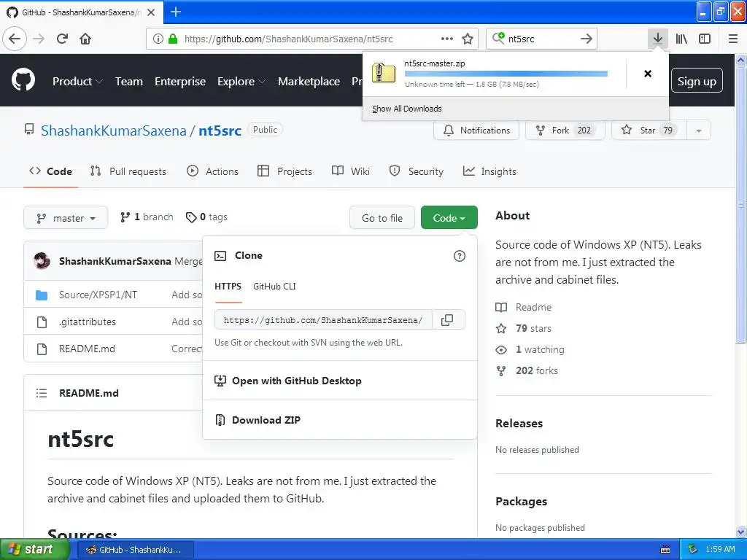
Task: Click the README table of contents icon
Action: 42,393
